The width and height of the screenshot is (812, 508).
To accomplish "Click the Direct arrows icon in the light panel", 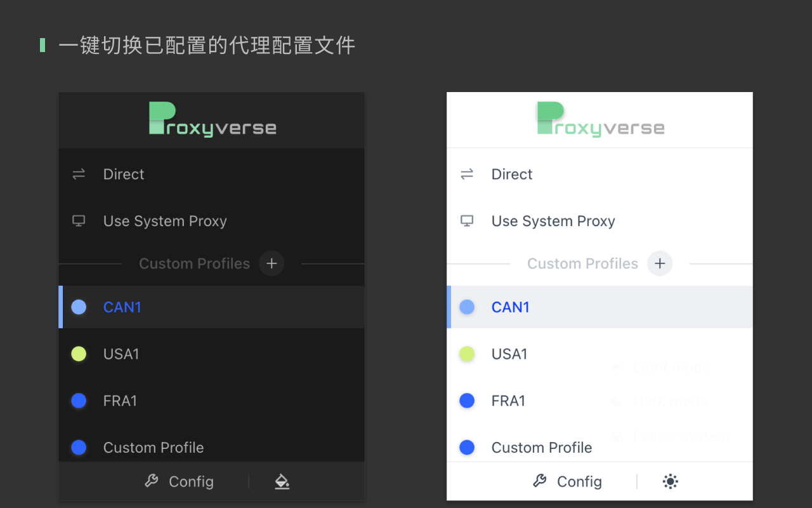I will (x=466, y=174).
